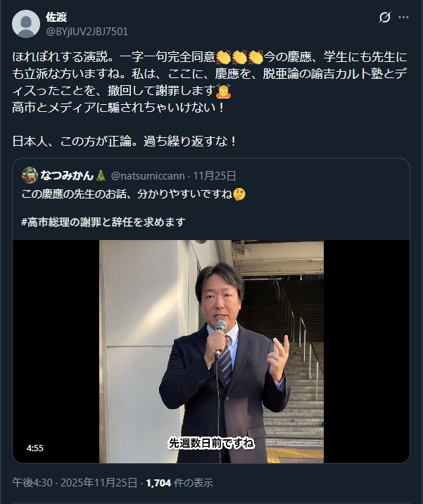Open the 午後4:30 · 2025年11月25日 timestamp
Image resolution: width=423 pixels, height=504 pixels.
tap(75, 483)
